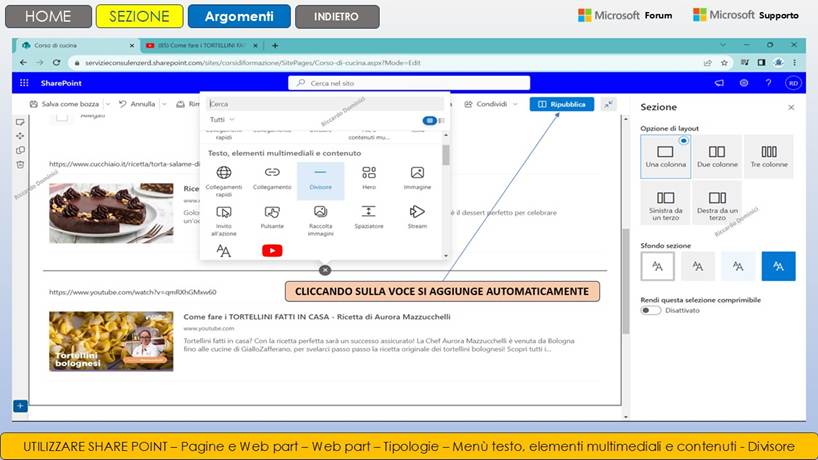Move section using the move icon

[x=20, y=136]
